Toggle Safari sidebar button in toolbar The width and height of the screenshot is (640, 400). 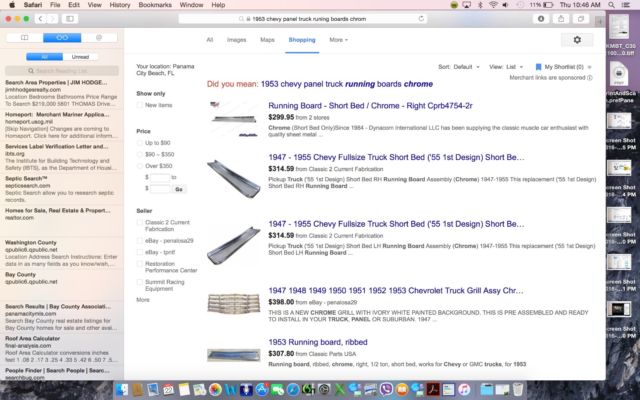[70, 19]
